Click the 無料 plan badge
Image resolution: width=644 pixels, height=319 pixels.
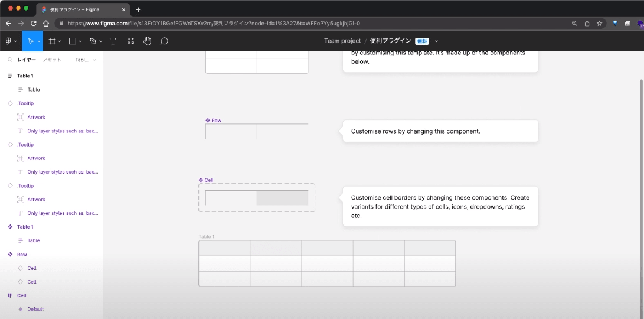coord(422,41)
